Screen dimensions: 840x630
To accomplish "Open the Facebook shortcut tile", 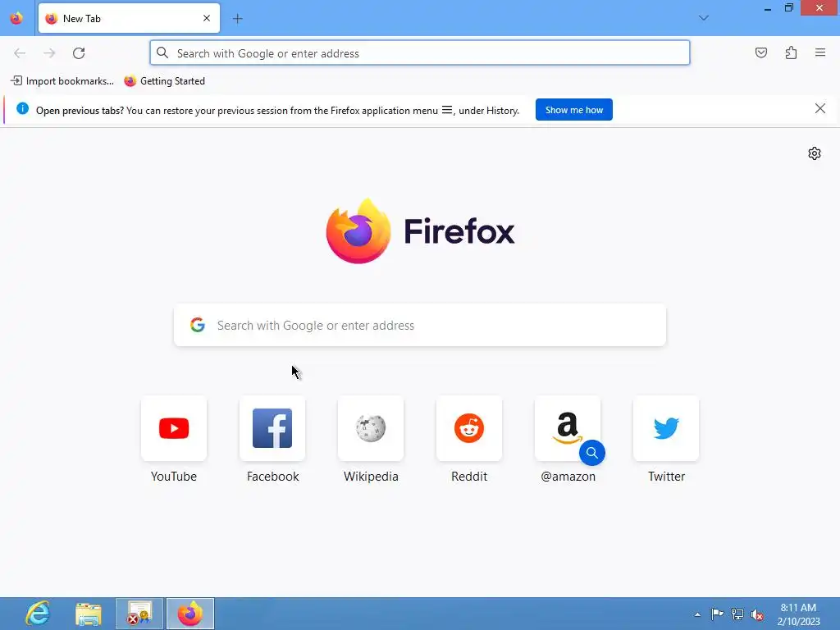I will (x=272, y=428).
